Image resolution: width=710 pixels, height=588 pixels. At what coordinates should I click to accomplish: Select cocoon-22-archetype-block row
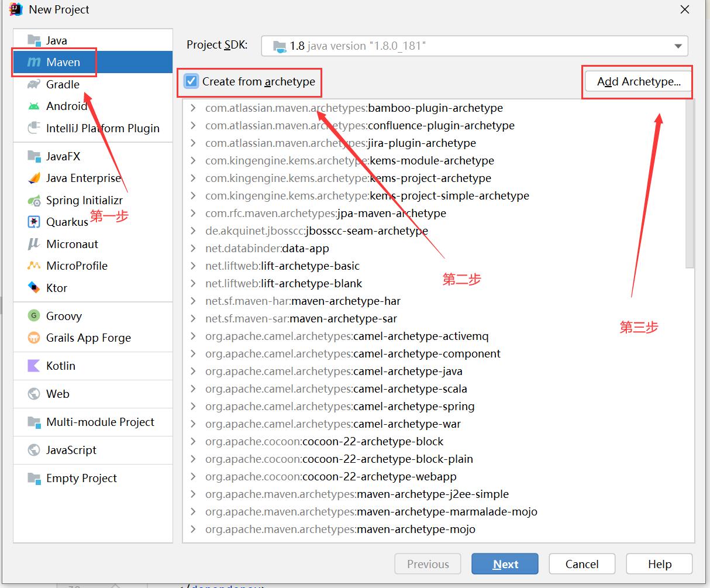[x=434, y=441]
